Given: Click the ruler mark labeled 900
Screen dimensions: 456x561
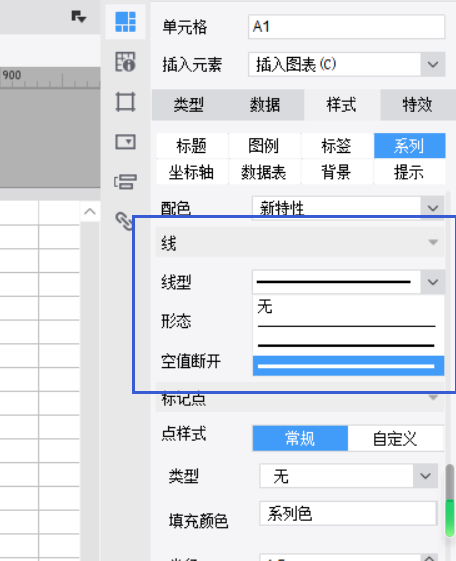Looking at the screenshot, I should coord(12,75).
